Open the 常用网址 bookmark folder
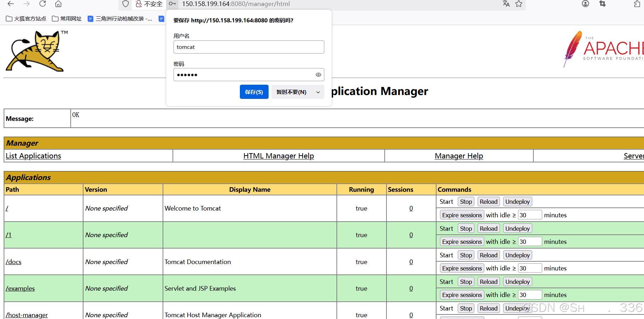 coord(67,19)
